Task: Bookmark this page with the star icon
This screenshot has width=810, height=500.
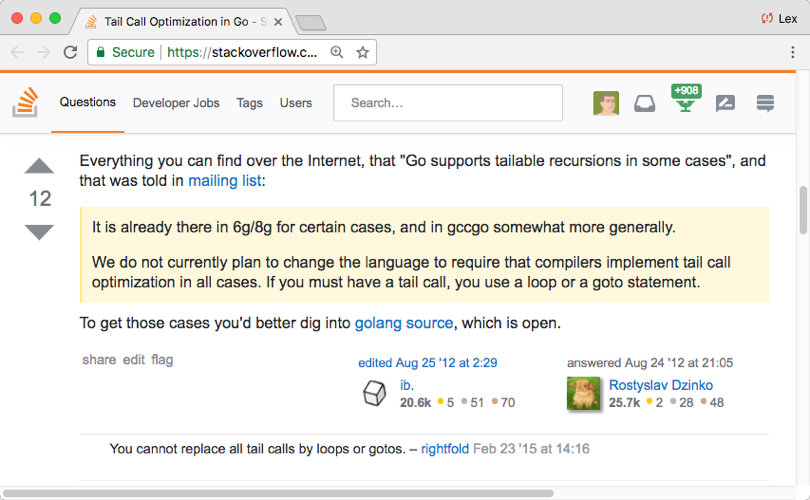Action: (363, 52)
